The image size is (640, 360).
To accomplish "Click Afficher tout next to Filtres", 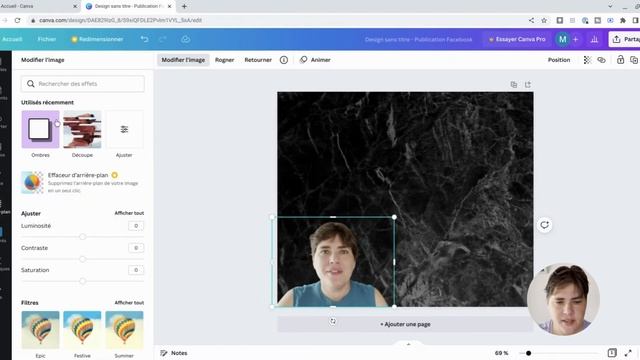I will [x=129, y=303].
